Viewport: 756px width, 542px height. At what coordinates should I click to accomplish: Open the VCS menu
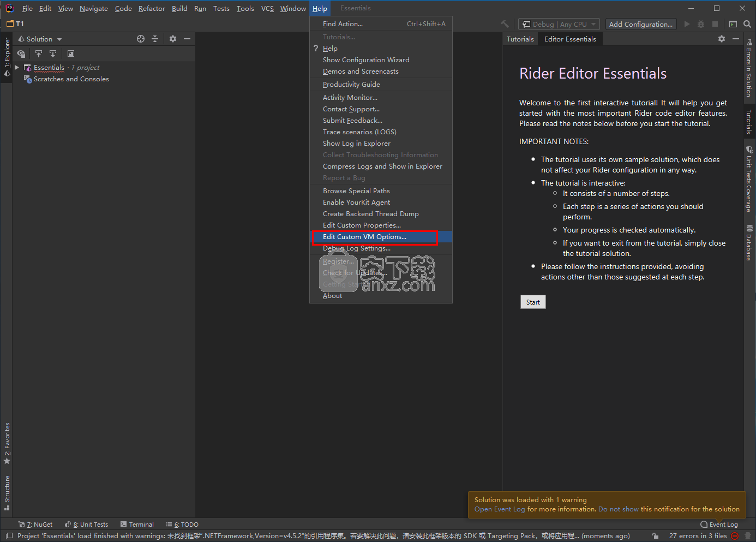pos(267,8)
